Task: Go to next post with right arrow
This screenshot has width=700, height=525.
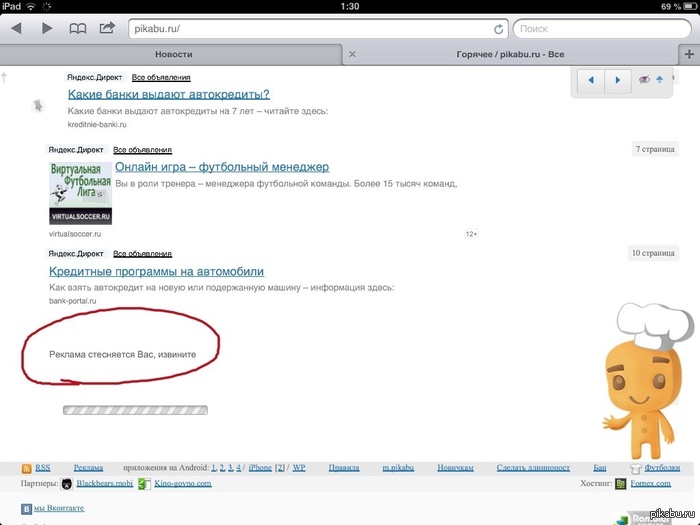Action: click(618, 80)
